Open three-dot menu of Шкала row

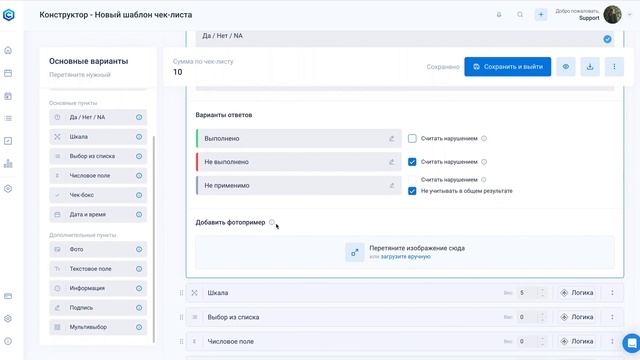(612, 293)
